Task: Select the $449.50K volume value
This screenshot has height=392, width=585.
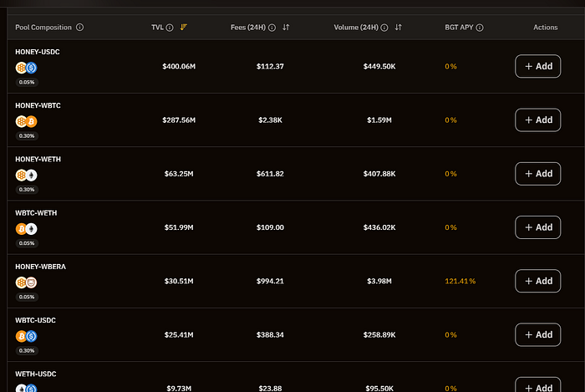Action: coord(379,66)
